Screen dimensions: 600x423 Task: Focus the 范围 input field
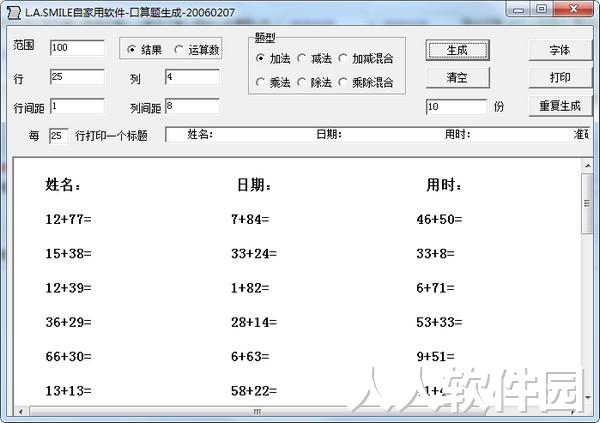click(77, 48)
